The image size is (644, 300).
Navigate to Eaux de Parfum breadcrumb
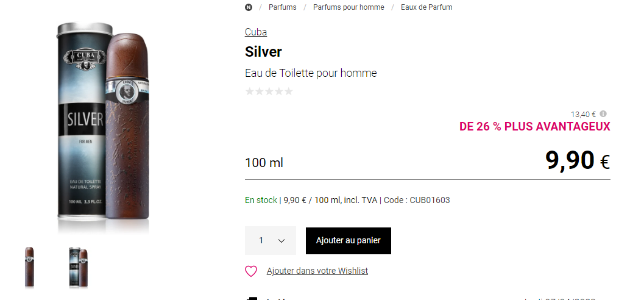[x=426, y=7]
